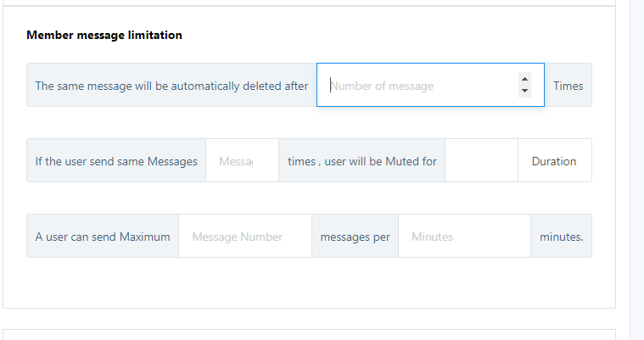The height and width of the screenshot is (340, 644).
Task: Select the auto-delete same message label
Action: pyautogui.click(x=171, y=86)
